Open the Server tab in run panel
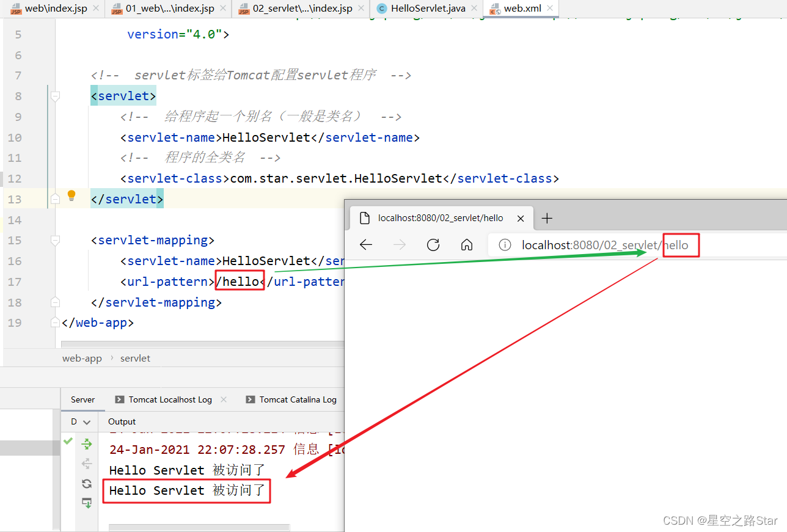The width and height of the screenshot is (787, 532). coord(82,399)
